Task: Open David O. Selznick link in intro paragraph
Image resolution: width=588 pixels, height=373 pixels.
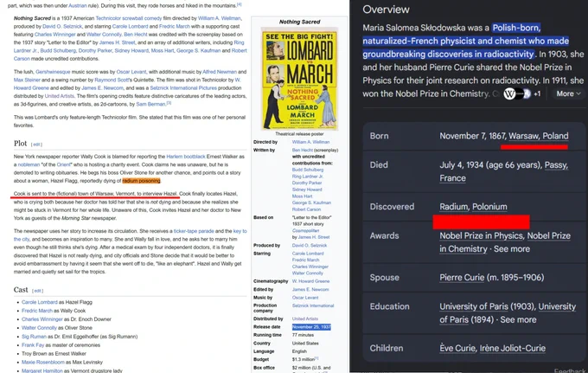Action: point(62,26)
